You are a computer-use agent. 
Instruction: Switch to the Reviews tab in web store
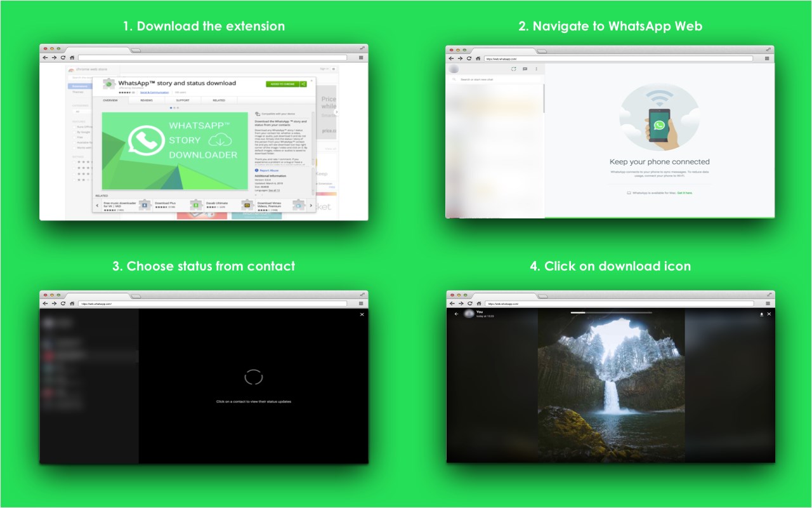pyautogui.click(x=147, y=100)
